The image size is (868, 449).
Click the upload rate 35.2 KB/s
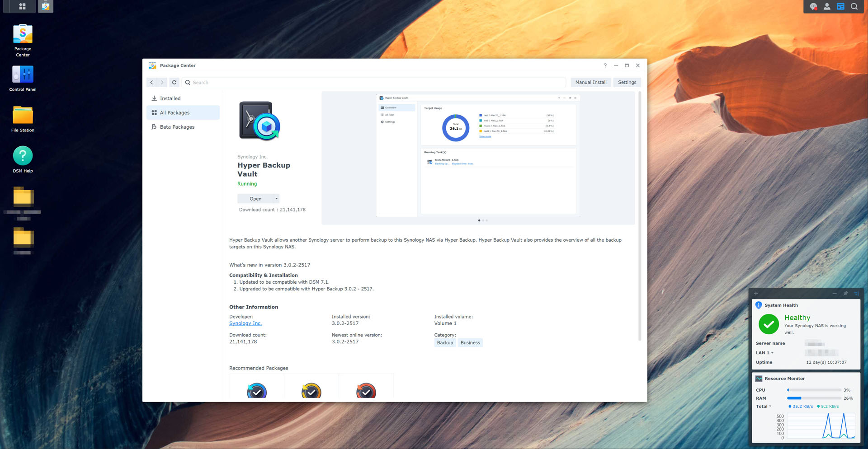pyautogui.click(x=801, y=406)
